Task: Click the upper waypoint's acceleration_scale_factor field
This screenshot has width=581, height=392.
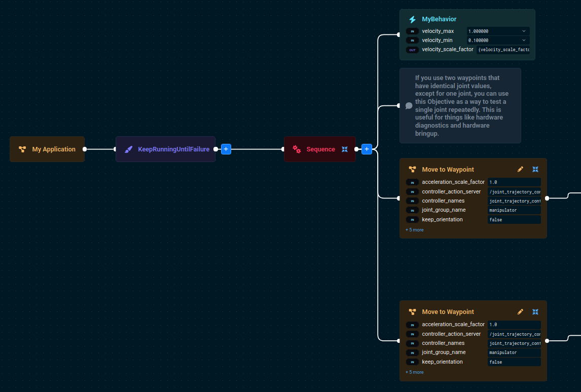Action: (x=514, y=182)
